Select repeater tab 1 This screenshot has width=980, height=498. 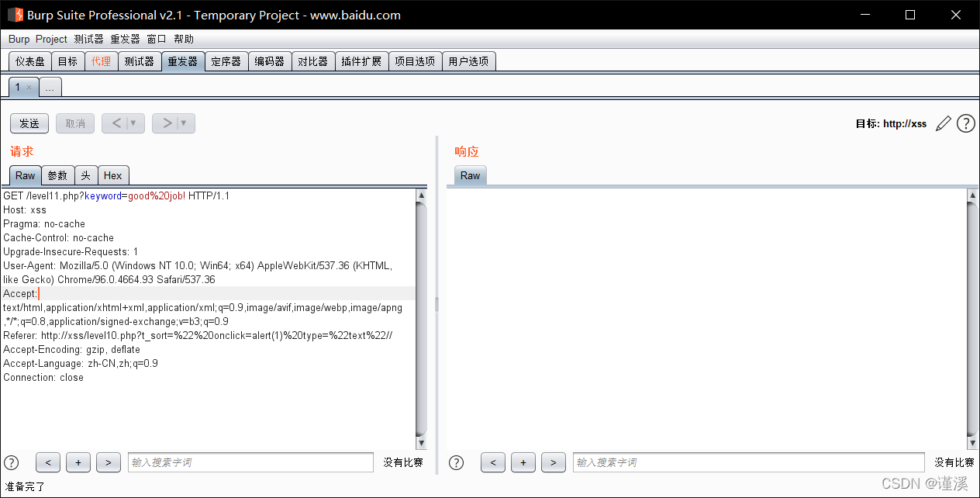click(18, 87)
